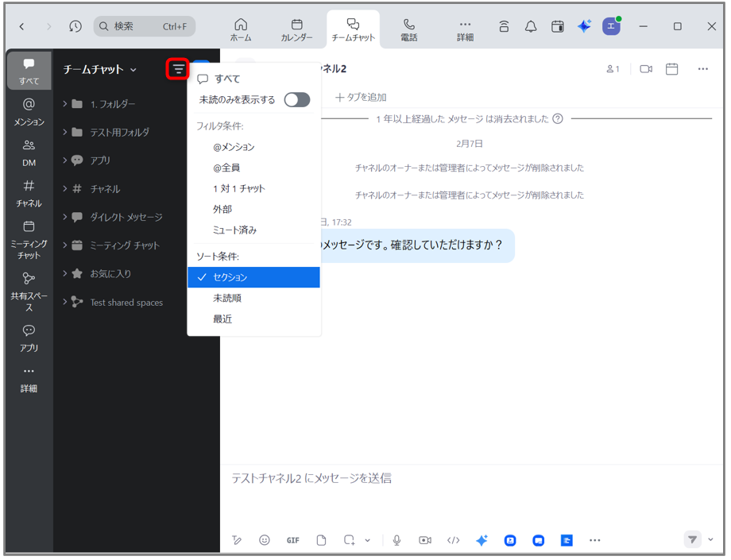Click the screenshot capture icon
Viewport: 731px width, 560px height.
349,540
